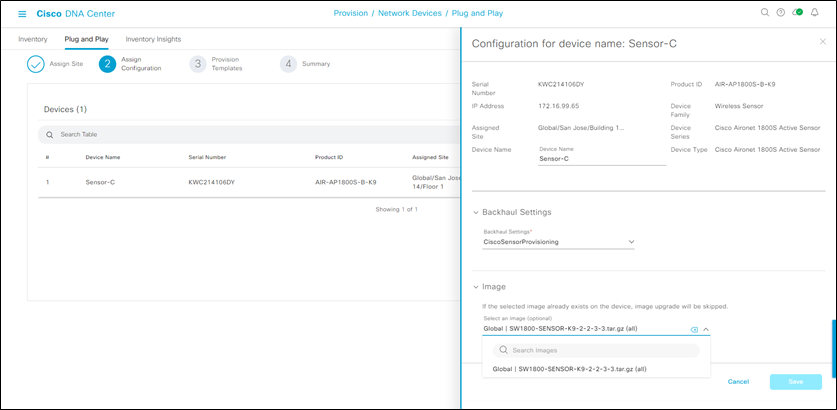Viewport: 837px width, 410px height.
Task: Click the magnifier in Search Images box
Action: click(503, 350)
